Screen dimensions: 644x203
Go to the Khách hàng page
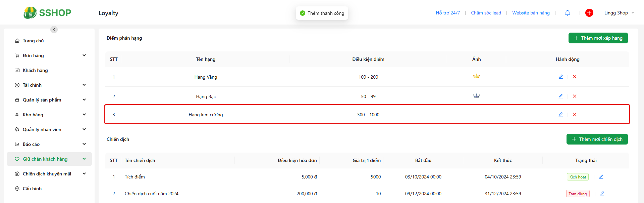point(35,70)
